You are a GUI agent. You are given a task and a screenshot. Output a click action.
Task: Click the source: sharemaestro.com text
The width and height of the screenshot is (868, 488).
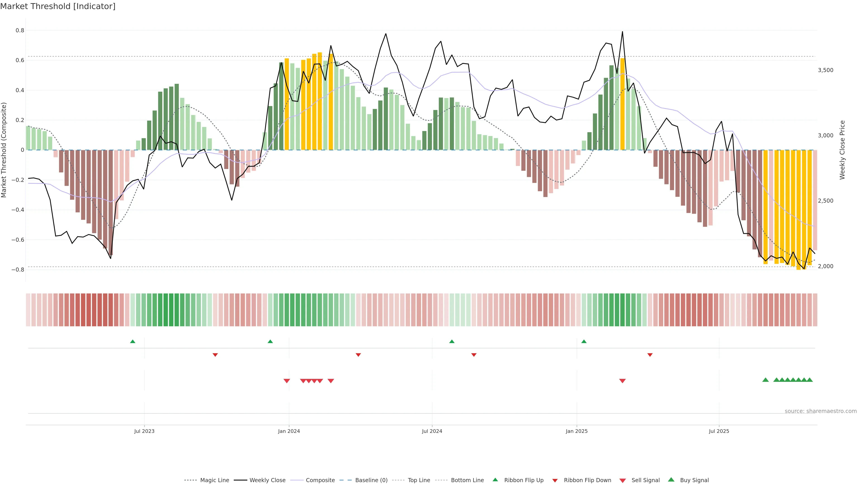point(820,411)
